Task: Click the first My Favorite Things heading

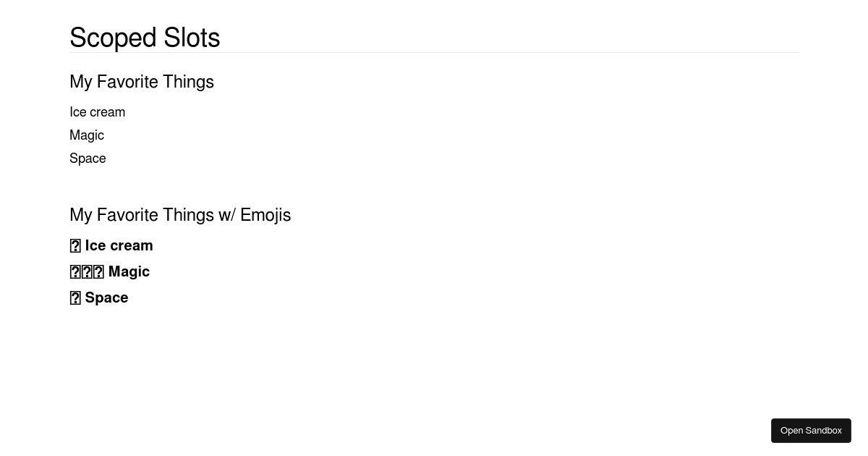Action: click(x=142, y=82)
